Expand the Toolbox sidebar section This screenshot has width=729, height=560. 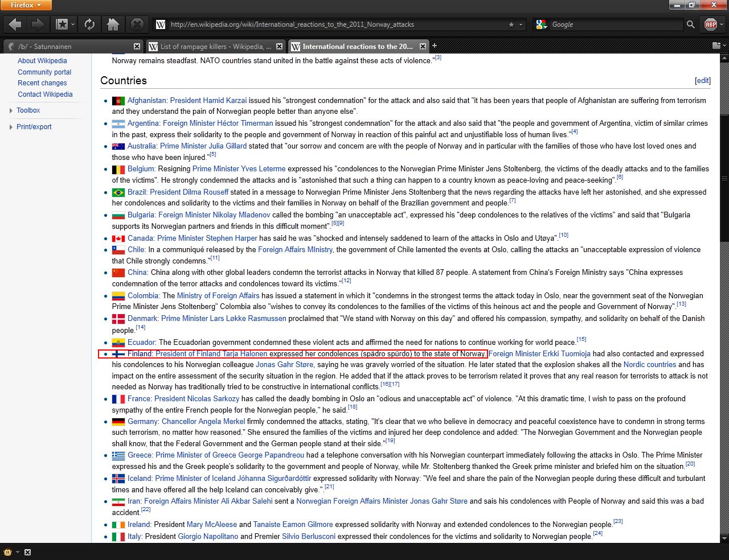pos(28,110)
